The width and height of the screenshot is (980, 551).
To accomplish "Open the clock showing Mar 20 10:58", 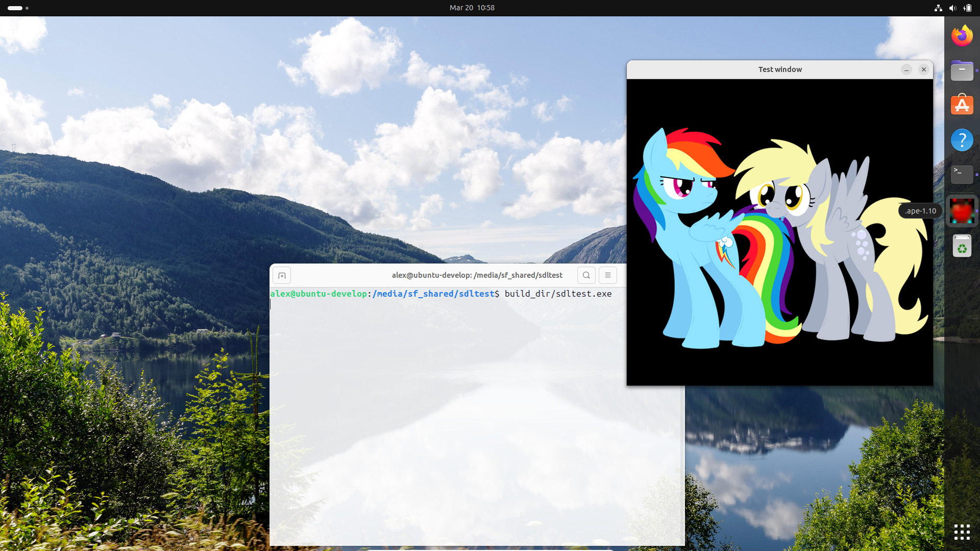I will coord(472,8).
